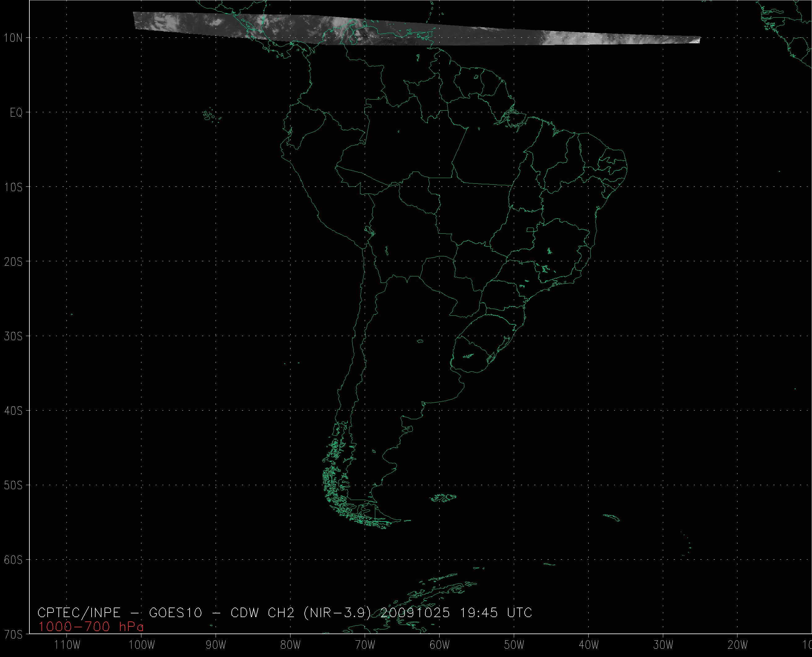Click the red 1000-700 hPa legend text
This screenshot has width=812, height=657.
(91, 627)
